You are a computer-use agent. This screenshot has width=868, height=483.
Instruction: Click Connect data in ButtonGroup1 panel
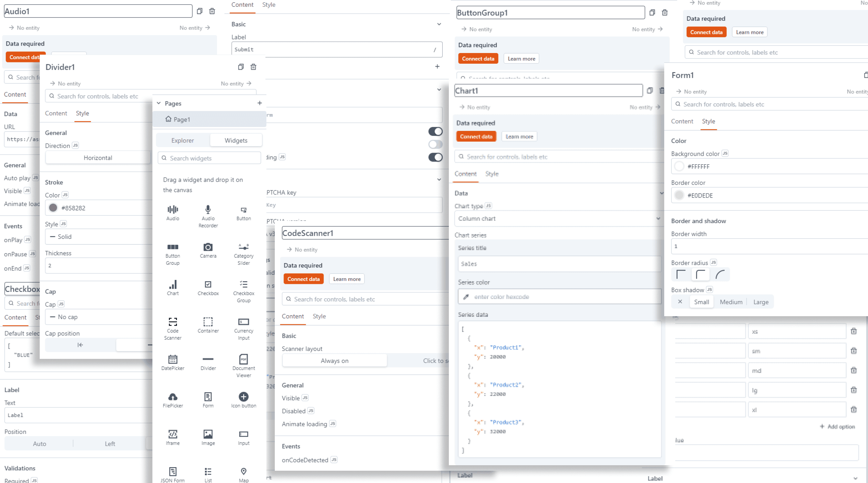[478, 59]
